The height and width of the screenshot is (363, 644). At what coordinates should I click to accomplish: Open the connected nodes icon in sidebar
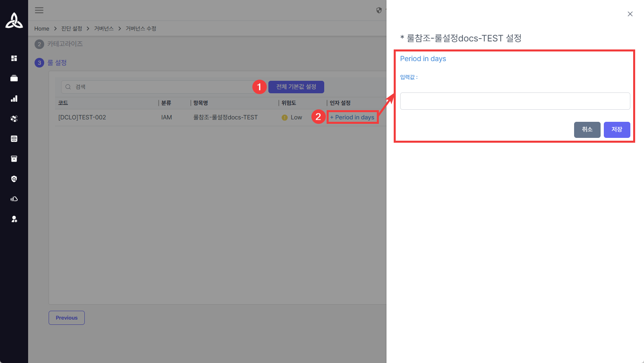point(14,119)
